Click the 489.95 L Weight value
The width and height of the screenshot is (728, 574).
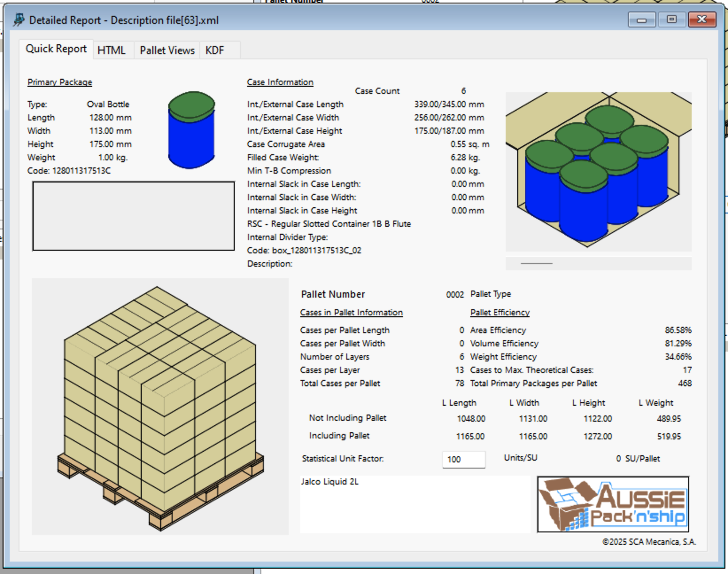pyautogui.click(x=669, y=419)
